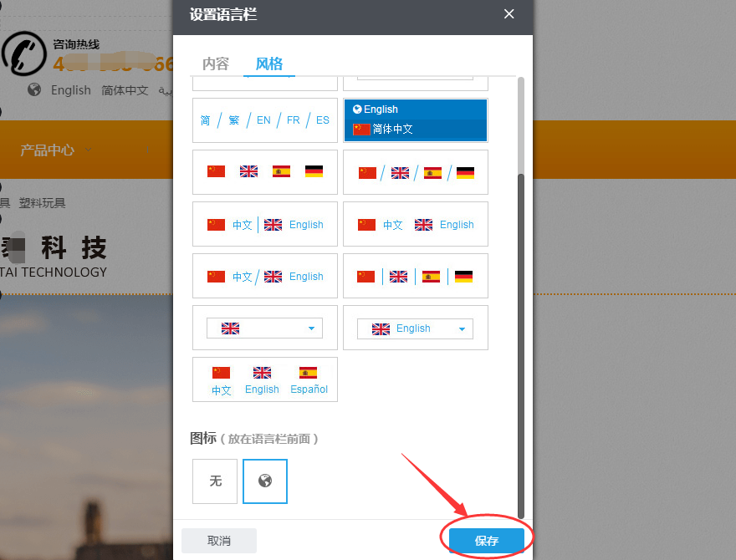
Task: Select the 无 option for no icon
Action: tap(215, 481)
